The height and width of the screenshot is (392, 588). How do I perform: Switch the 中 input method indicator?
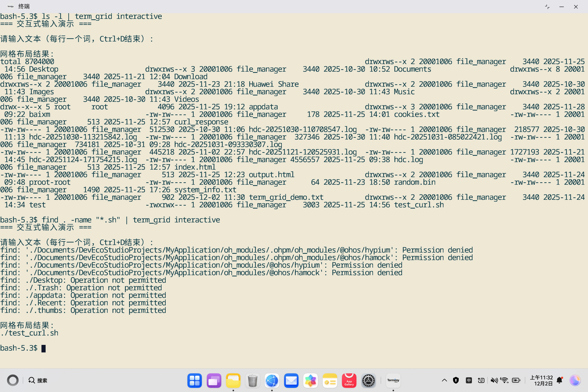click(469, 380)
